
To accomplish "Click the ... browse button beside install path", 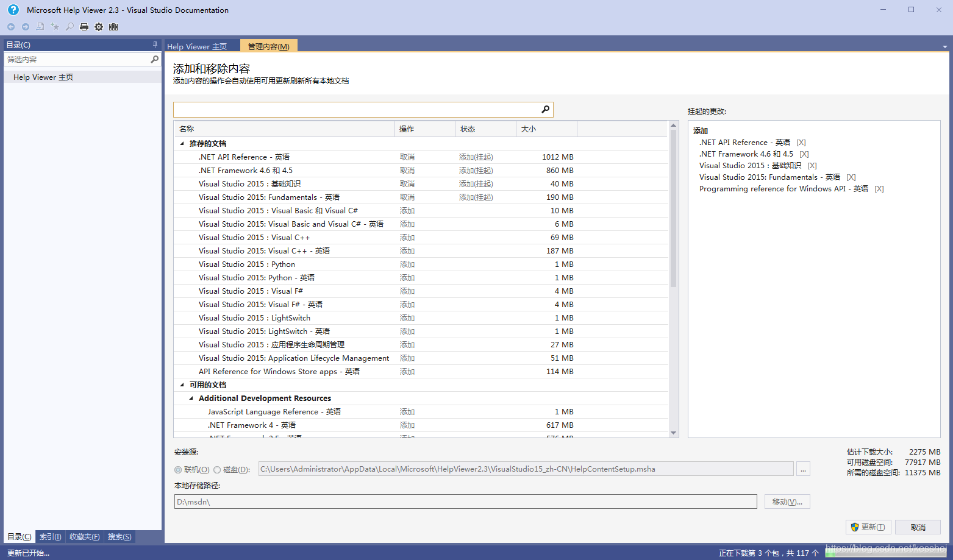I will point(803,469).
